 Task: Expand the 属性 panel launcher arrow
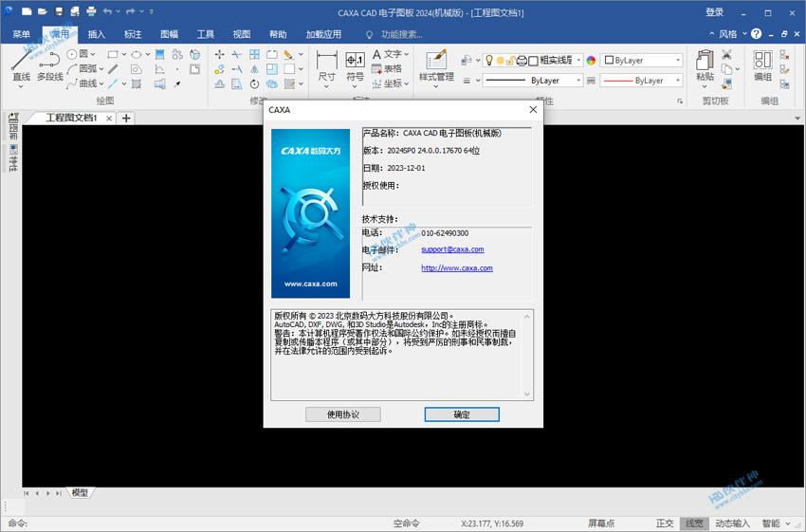click(x=680, y=101)
